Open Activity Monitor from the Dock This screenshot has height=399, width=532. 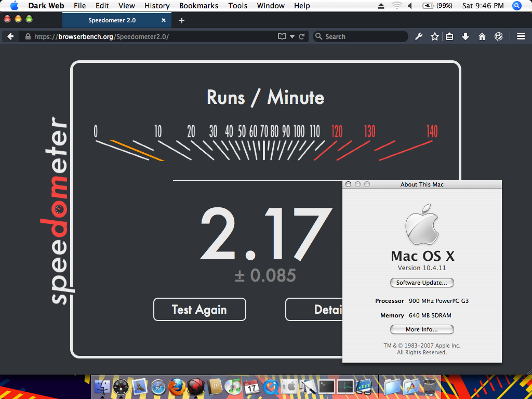pos(345,387)
